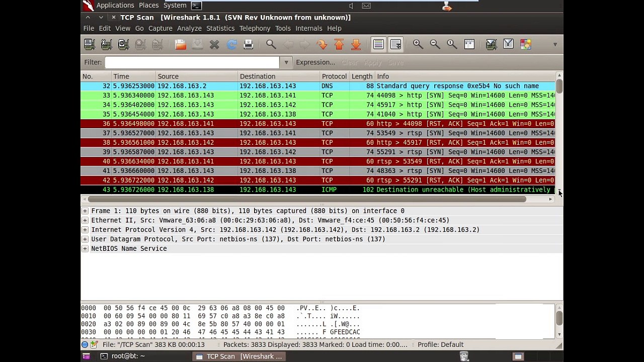The width and height of the screenshot is (644, 362).
Task: Jump to last packet icon
Action: tap(356, 44)
